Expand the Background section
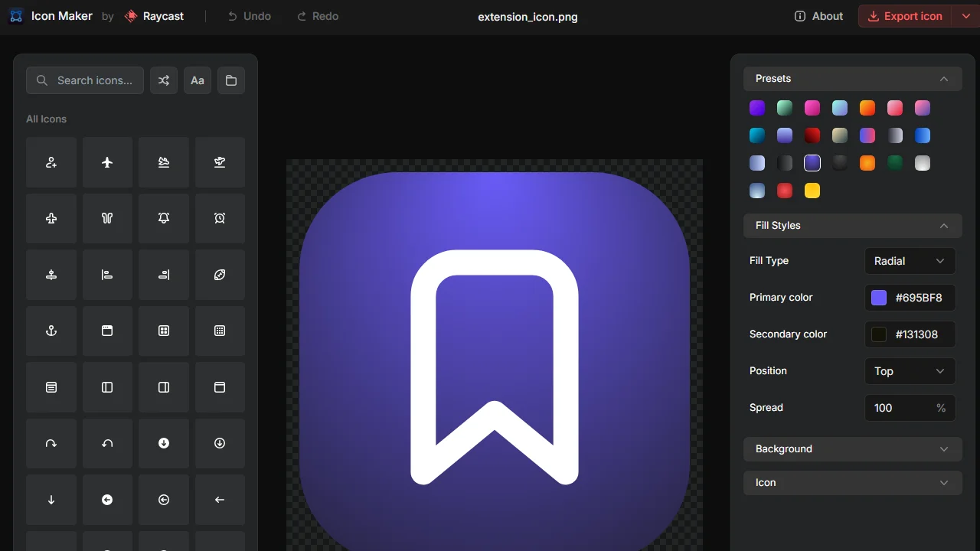The width and height of the screenshot is (980, 551). pos(852,449)
